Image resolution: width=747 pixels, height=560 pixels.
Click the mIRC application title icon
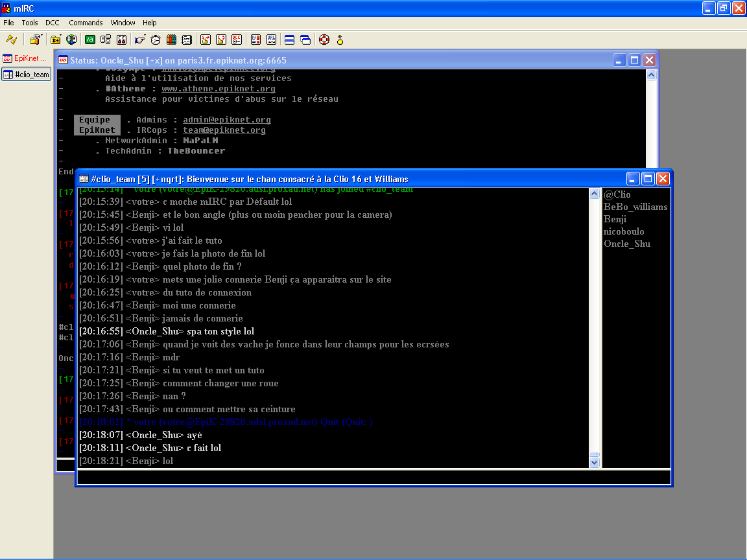6,8
